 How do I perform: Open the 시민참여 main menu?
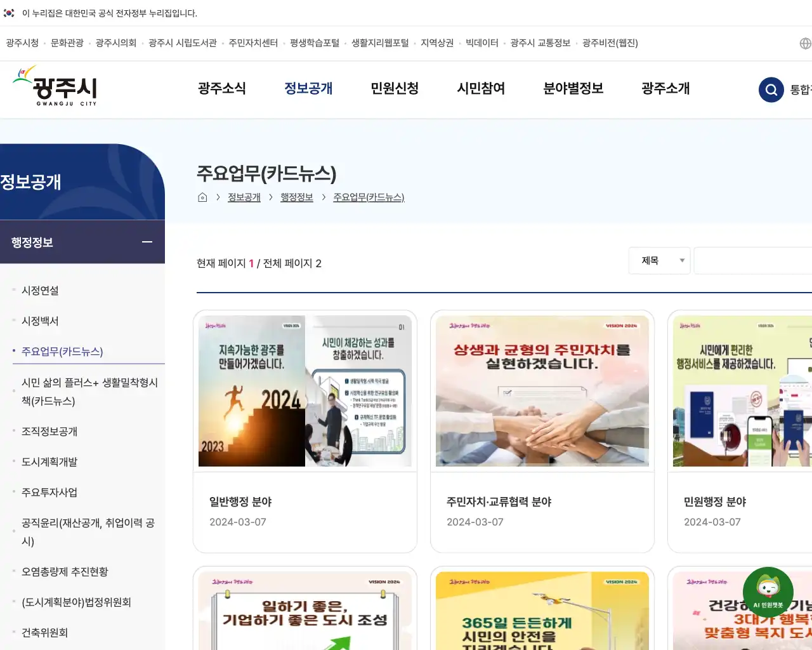coord(481,88)
